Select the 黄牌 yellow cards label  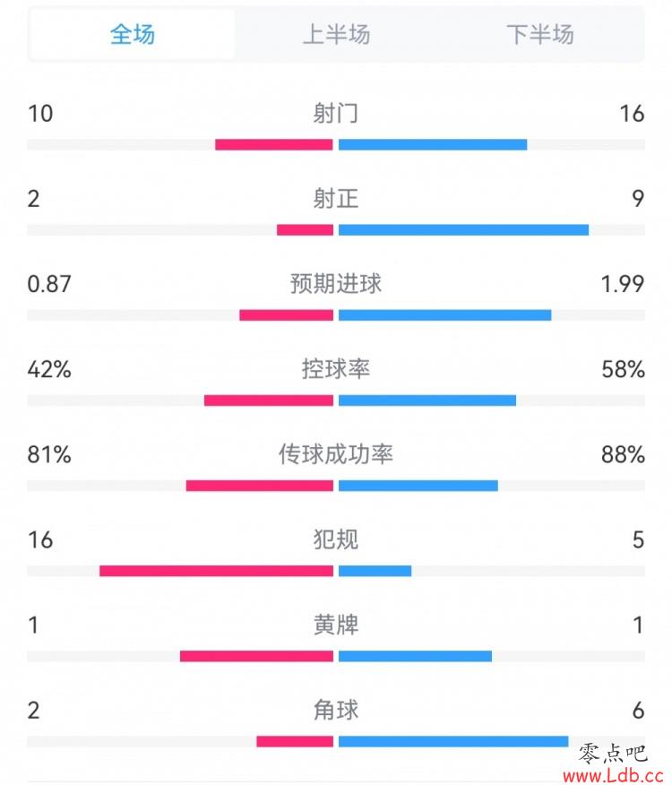point(336,625)
